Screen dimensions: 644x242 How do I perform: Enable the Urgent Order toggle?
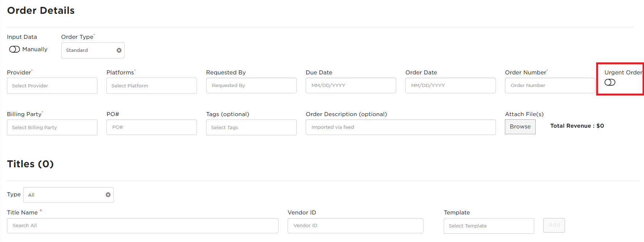tap(610, 82)
